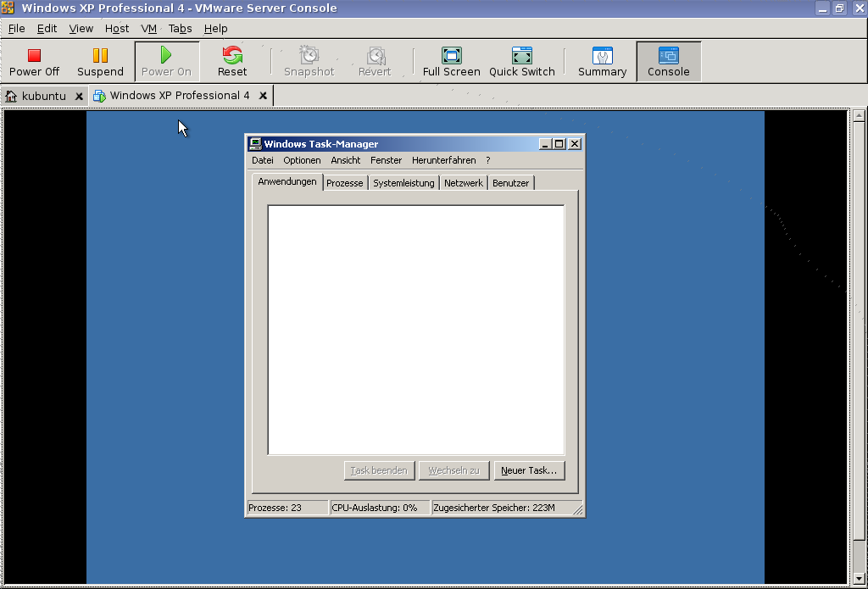Click the console's vertical scrollbar up arrow
868x589 pixels.
click(859, 116)
